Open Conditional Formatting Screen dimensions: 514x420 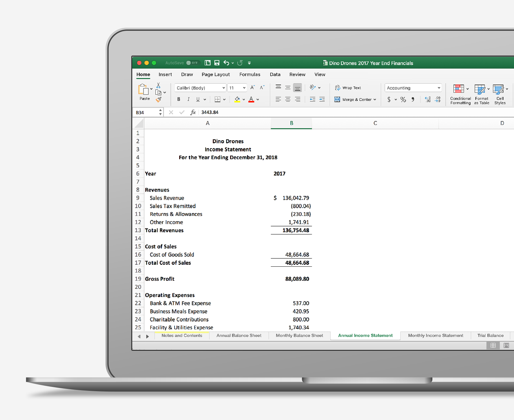(460, 92)
